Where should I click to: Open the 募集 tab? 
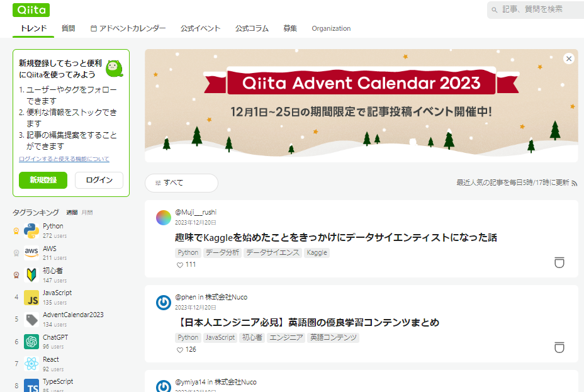(x=289, y=29)
